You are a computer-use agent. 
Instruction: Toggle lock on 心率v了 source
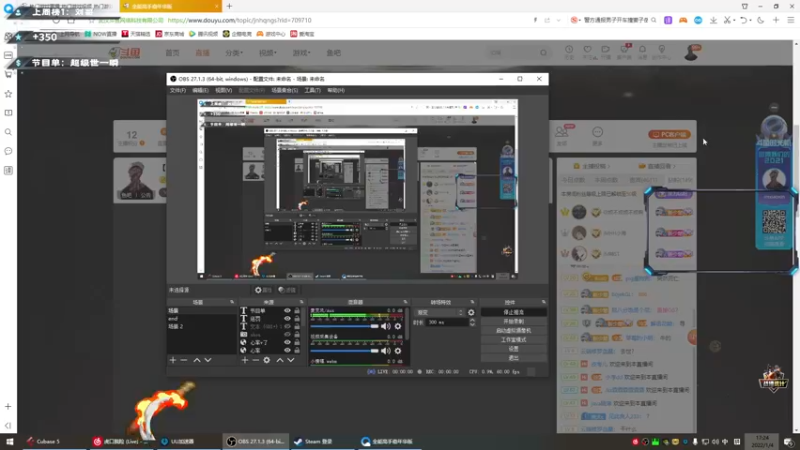297,342
